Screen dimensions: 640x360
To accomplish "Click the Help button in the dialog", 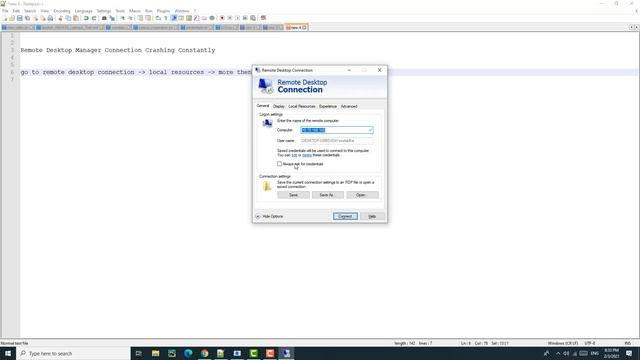I will (372, 216).
